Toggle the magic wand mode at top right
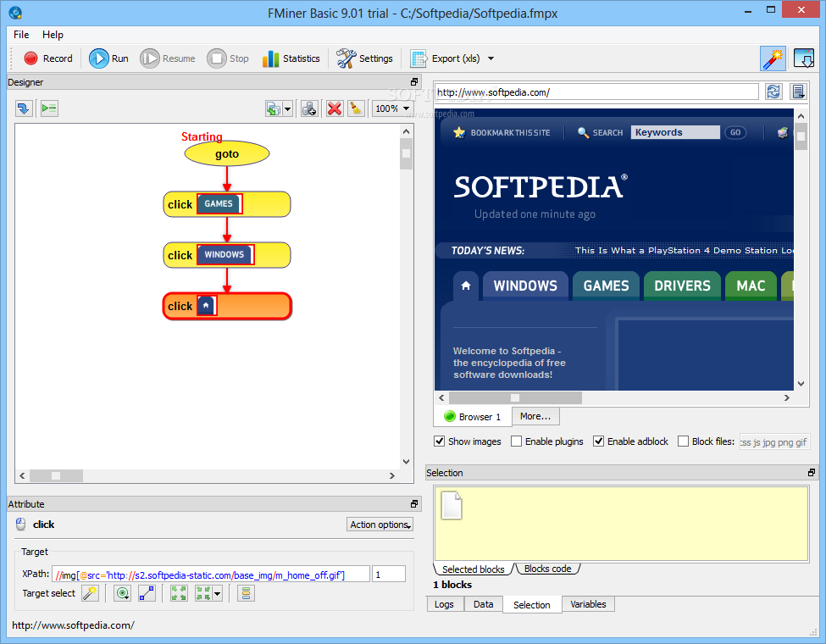This screenshot has height=644, width=826. [773, 58]
